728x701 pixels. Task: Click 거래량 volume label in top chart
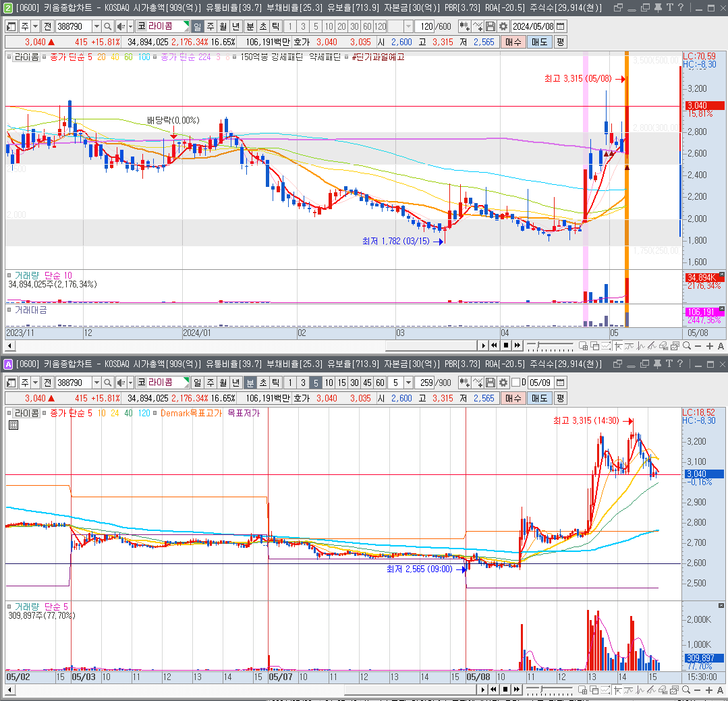(27, 275)
